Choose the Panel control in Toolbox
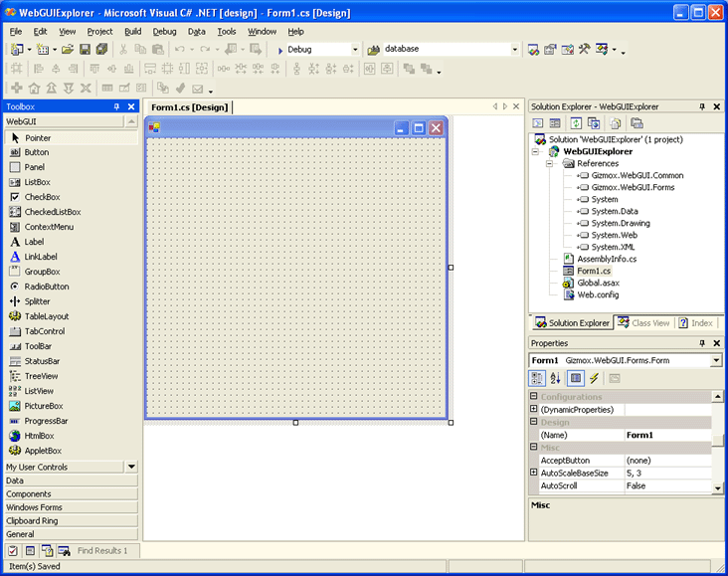Screen dimensions: 728x576 pyautogui.click(x=71, y=167)
